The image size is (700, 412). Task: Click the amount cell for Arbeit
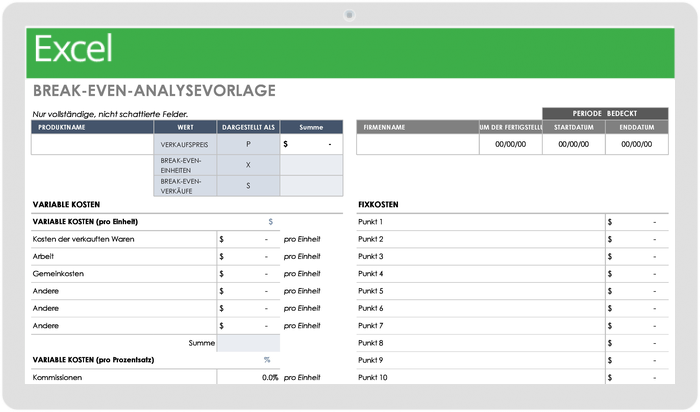248,257
